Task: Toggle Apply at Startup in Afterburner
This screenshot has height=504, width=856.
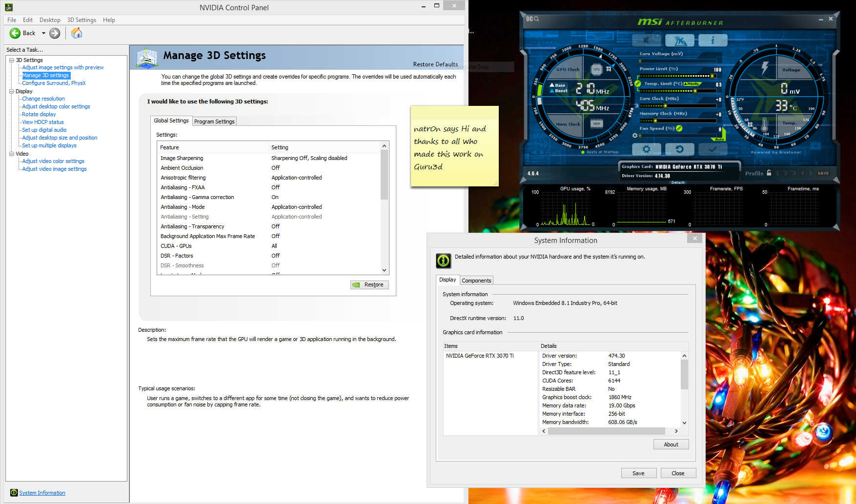Action: (x=600, y=152)
